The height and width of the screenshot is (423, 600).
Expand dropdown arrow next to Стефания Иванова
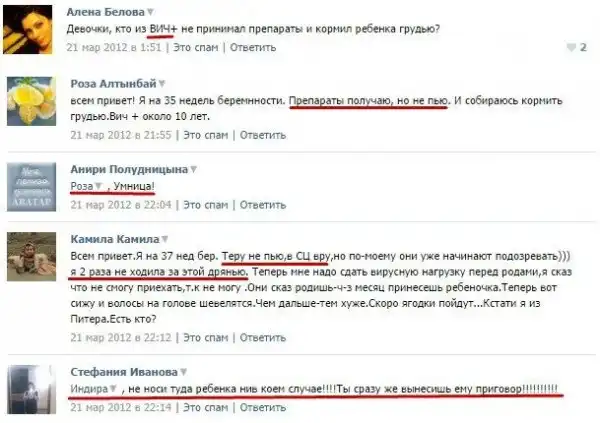click(x=183, y=372)
